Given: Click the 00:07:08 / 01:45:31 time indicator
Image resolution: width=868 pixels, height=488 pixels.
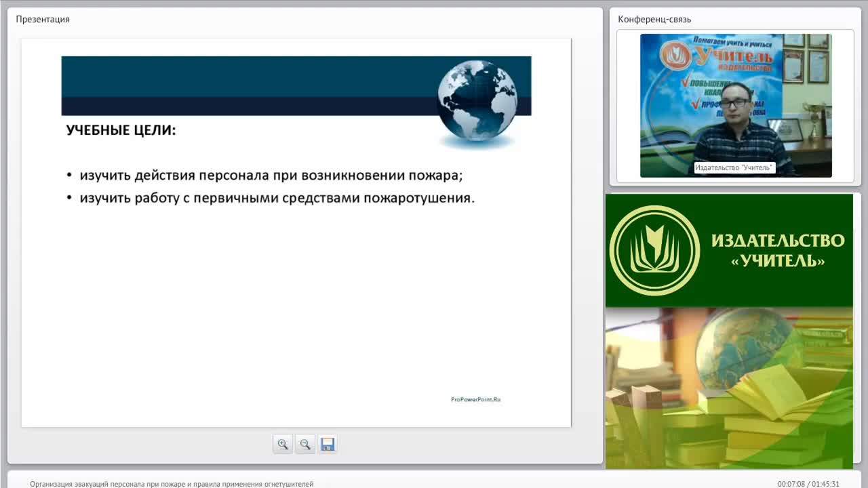Looking at the screenshot, I should pyautogui.click(x=808, y=484).
